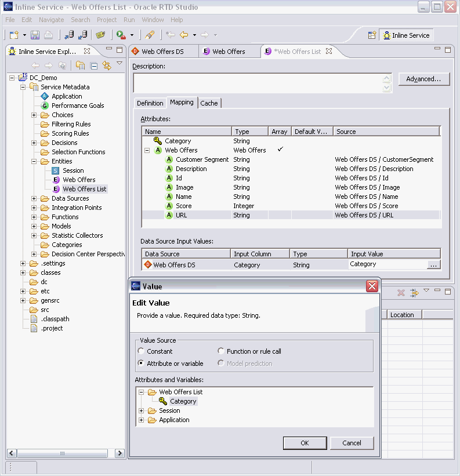Screen dimensions: 460x476
Task: Click the Save toolbar icon
Action: [x=35, y=35]
